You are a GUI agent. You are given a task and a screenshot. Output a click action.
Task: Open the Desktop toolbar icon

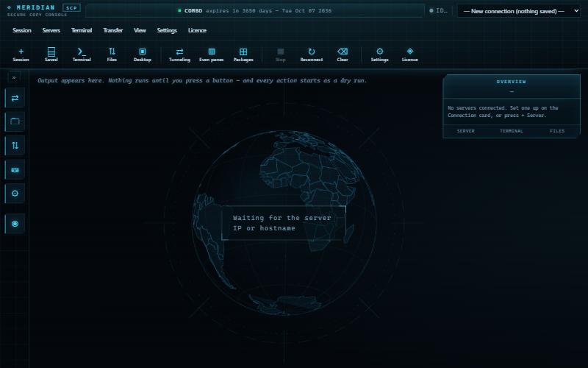[142, 54]
